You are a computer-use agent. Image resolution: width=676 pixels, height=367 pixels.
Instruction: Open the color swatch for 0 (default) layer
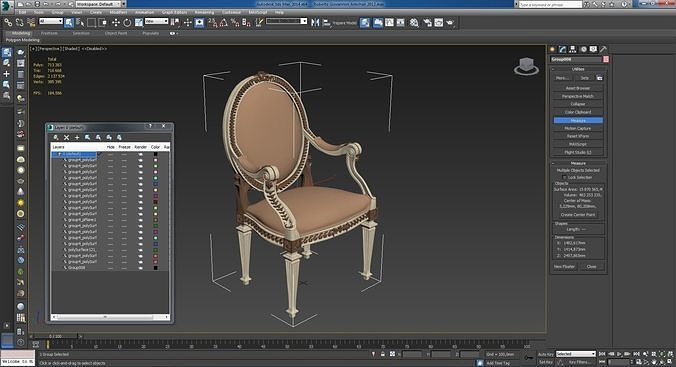tap(156, 154)
